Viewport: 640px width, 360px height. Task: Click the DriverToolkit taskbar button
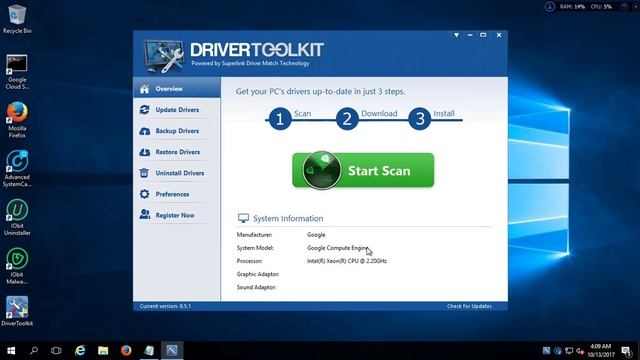(x=172, y=351)
